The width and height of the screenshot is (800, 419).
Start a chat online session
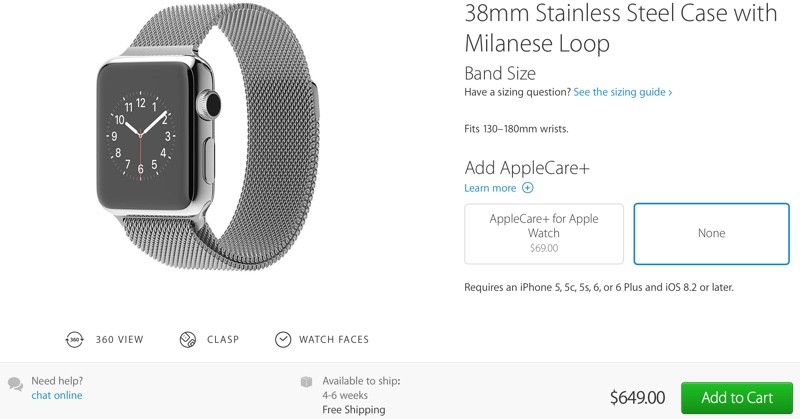(x=57, y=396)
